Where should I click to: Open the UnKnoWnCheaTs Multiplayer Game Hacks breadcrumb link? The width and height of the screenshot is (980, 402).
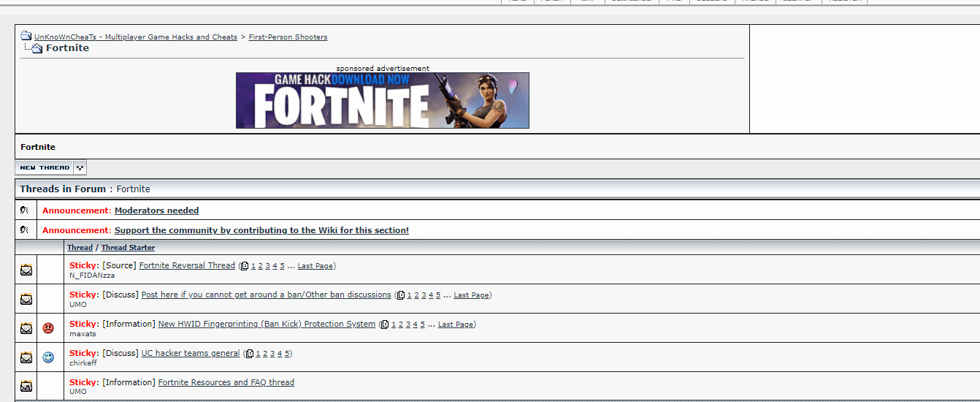point(136,37)
